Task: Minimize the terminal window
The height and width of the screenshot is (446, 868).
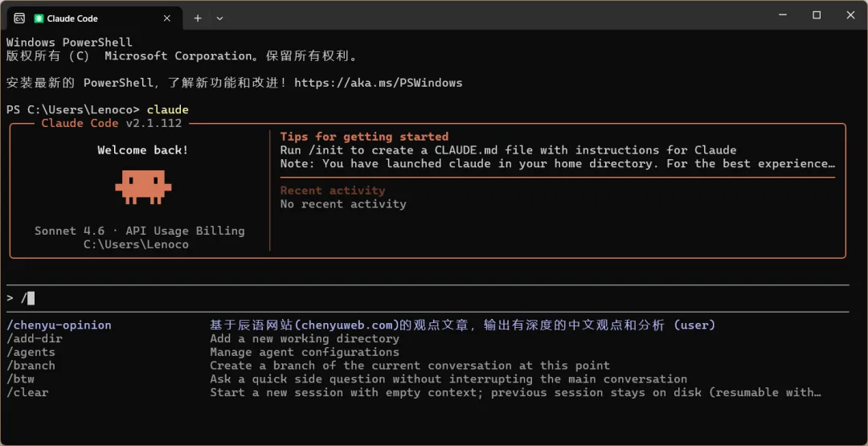Action: 782,15
